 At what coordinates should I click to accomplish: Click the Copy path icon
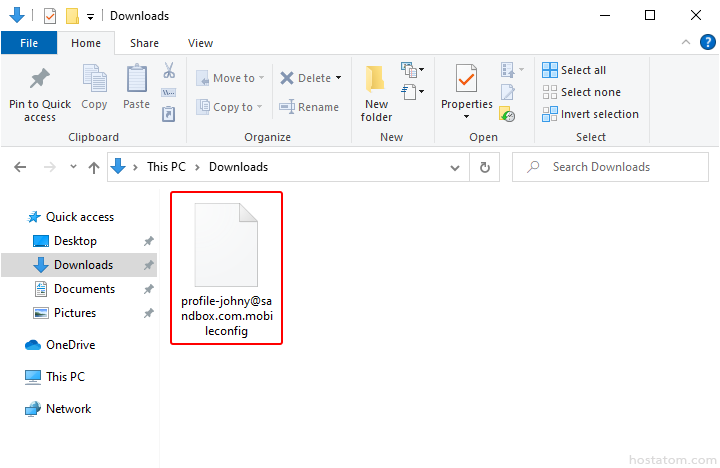pos(169,93)
